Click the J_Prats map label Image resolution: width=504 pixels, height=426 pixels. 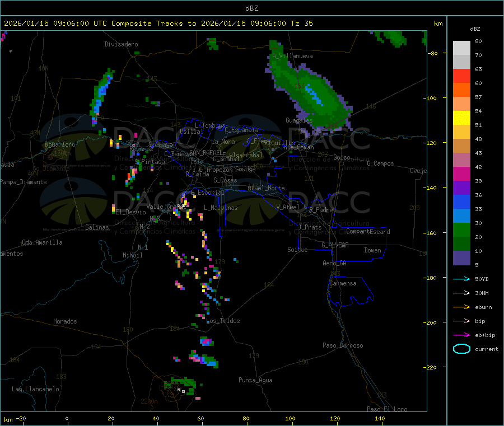310,227
